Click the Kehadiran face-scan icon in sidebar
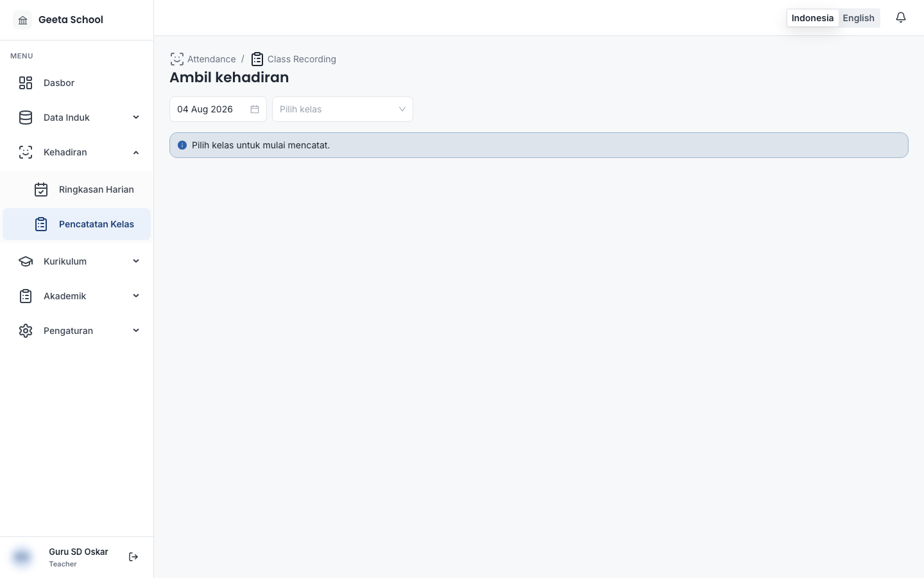The width and height of the screenshot is (924, 578). click(x=26, y=152)
